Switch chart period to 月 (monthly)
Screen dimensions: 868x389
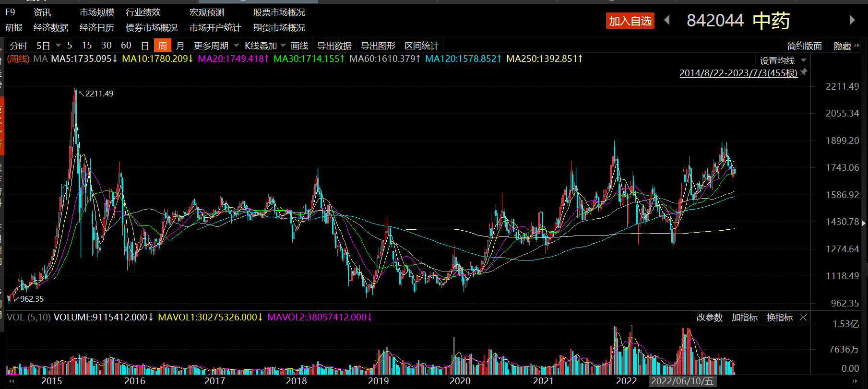point(180,46)
